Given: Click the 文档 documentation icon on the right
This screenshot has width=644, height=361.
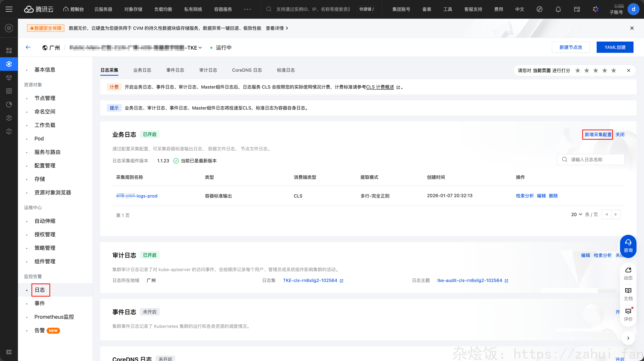Looking at the screenshot, I should (628, 294).
